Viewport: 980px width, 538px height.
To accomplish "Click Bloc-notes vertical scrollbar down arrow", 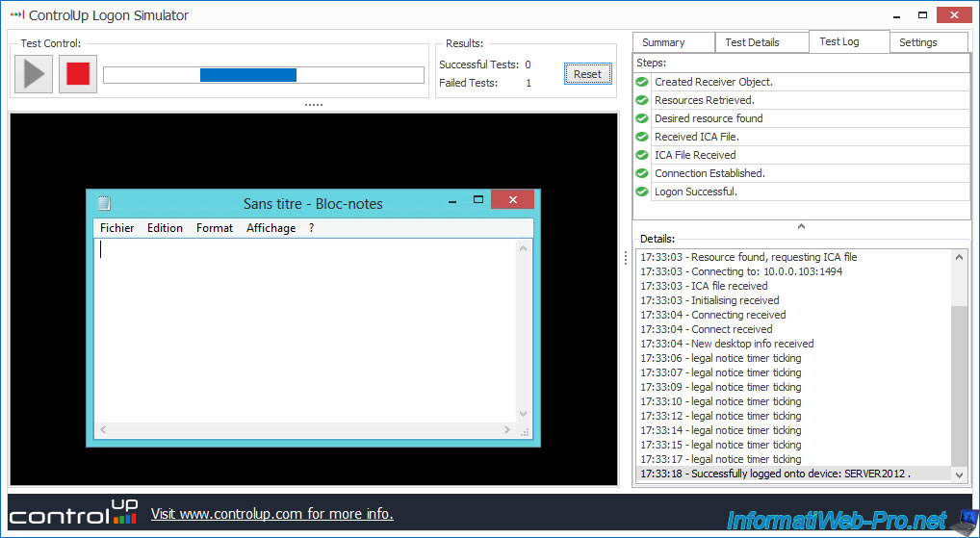I will [x=524, y=414].
